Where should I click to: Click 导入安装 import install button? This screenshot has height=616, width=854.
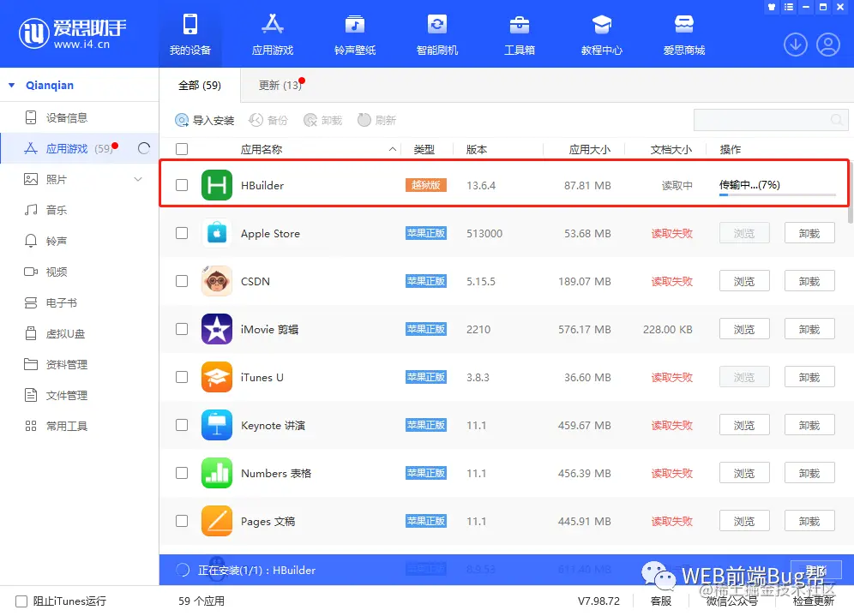tap(205, 120)
